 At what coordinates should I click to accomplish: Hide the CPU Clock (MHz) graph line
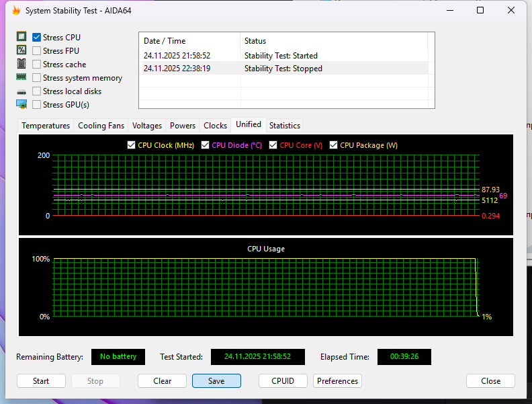pyautogui.click(x=131, y=145)
